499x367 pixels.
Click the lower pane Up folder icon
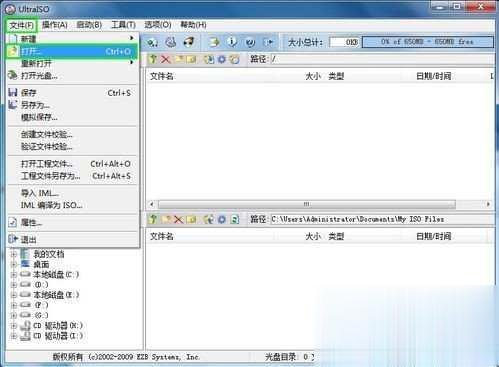coord(153,219)
